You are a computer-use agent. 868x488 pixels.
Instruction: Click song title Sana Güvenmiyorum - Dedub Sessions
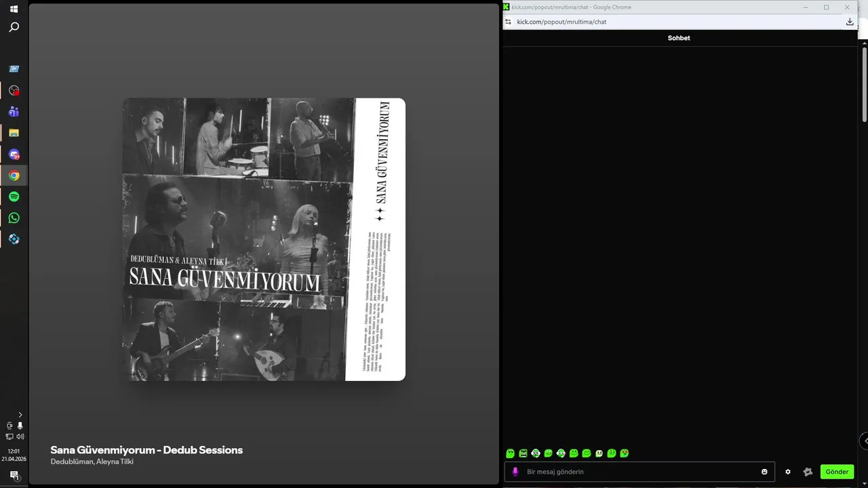click(x=146, y=450)
